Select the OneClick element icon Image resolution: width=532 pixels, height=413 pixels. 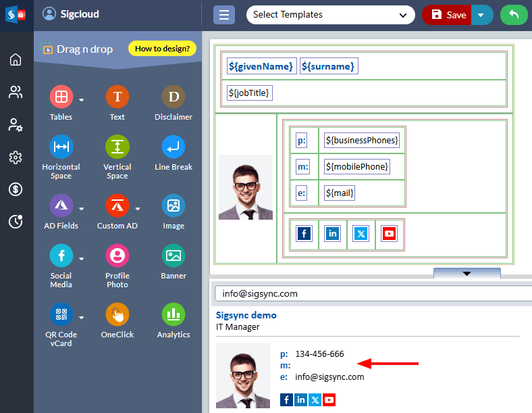click(x=117, y=314)
